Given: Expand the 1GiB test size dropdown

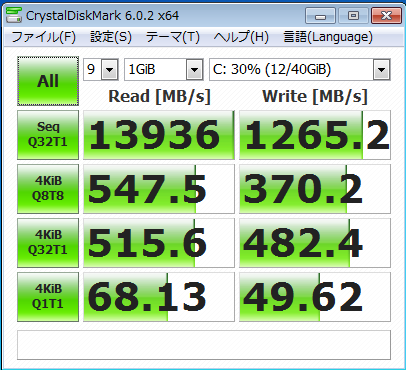Looking at the screenshot, I should tap(164, 69).
